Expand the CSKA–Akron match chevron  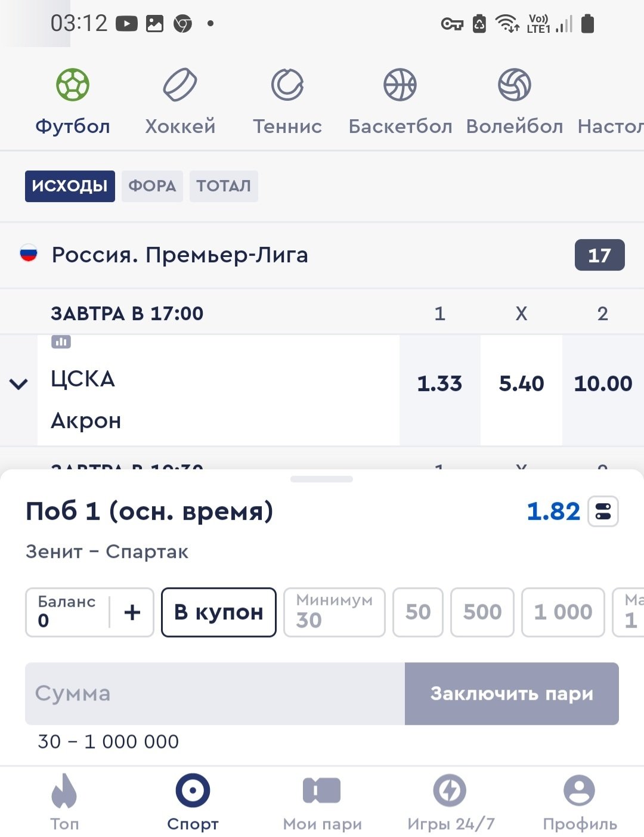click(x=19, y=384)
